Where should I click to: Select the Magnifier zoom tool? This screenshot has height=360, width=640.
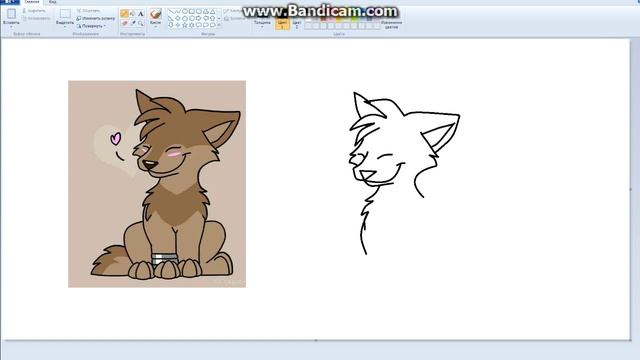141,23
